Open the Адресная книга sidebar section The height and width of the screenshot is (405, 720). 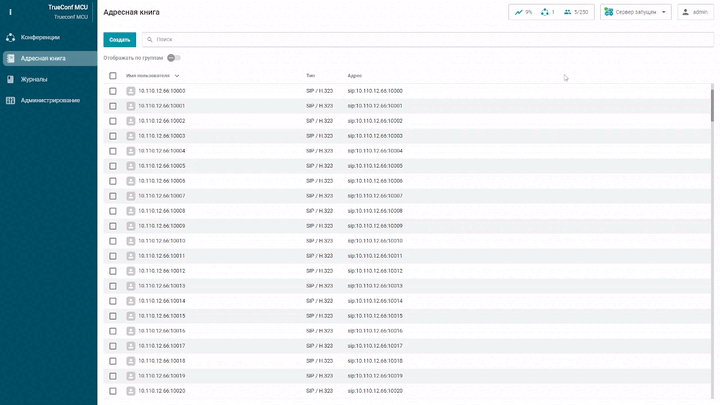(x=50, y=58)
